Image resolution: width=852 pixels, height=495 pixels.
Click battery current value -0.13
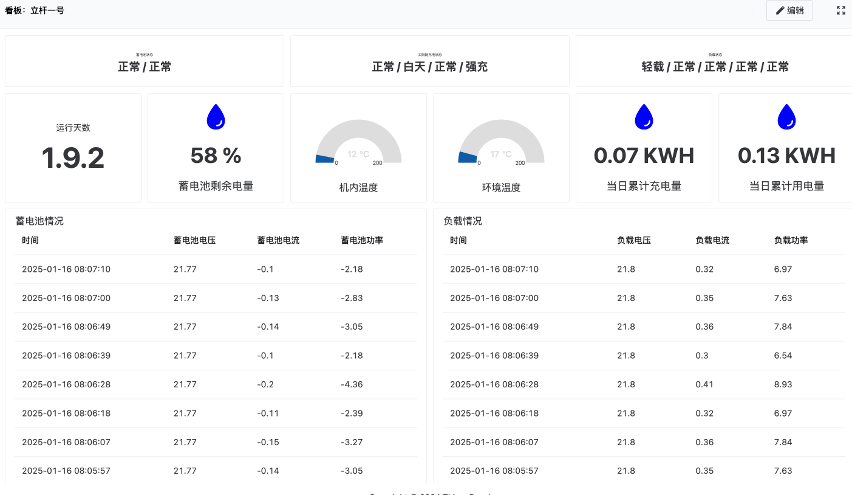tap(268, 298)
